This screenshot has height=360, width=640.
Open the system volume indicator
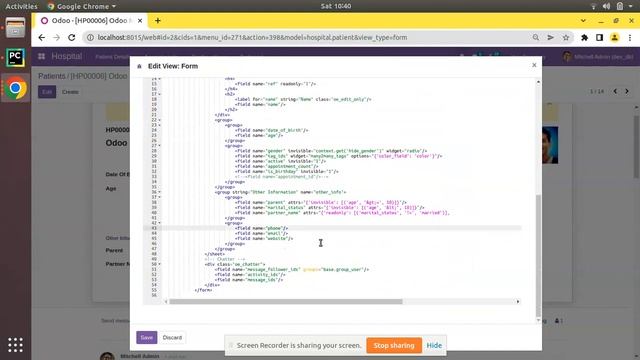click(607, 6)
